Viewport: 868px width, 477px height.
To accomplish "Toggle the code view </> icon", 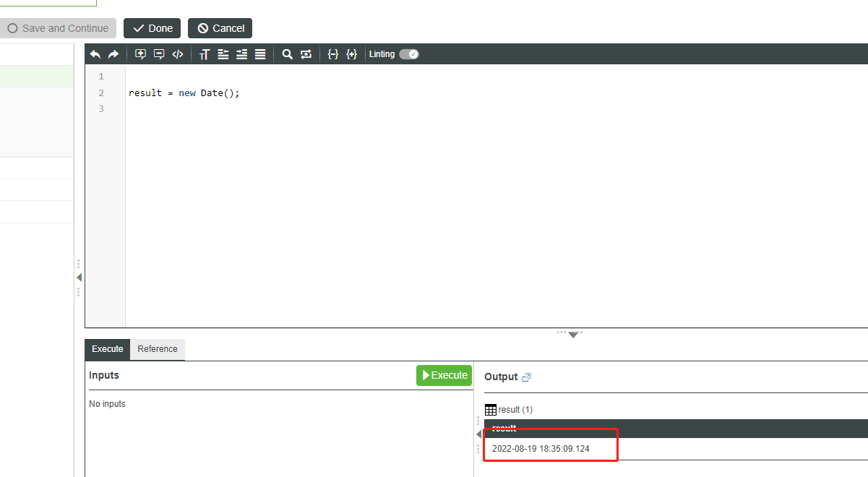I will (177, 53).
